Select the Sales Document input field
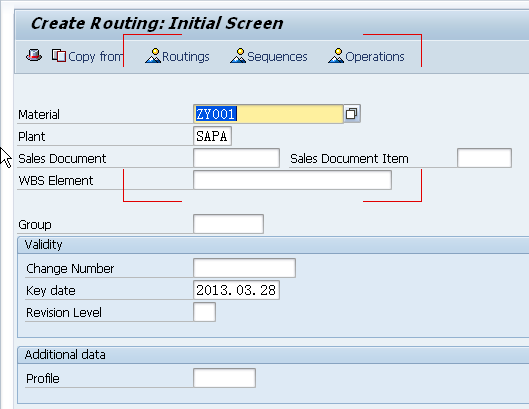Image resolution: width=529 pixels, height=409 pixels. [236, 158]
